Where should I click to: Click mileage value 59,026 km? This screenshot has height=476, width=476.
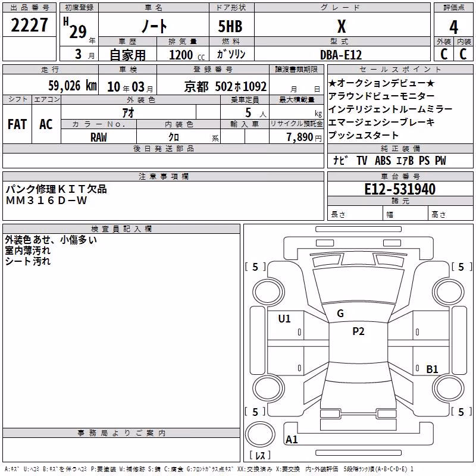73,85
